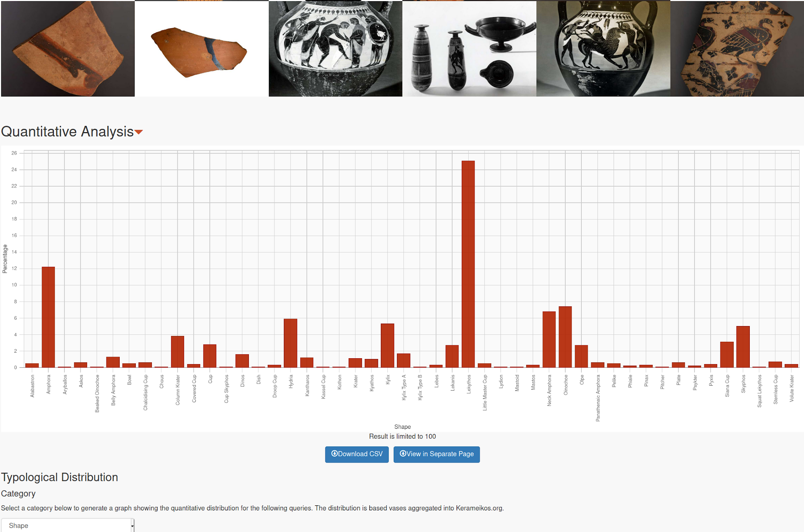The image size is (804, 532).
Task: Click the Skyphos bar
Action: 743,347
